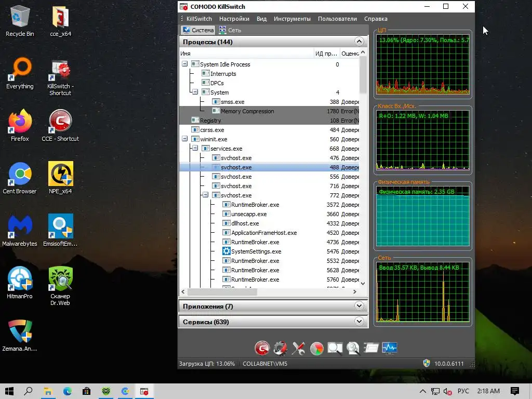The width and height of the screenshot is (532, 399).
Task: Click the ЦП usage graph
Action: pos(423,64)
